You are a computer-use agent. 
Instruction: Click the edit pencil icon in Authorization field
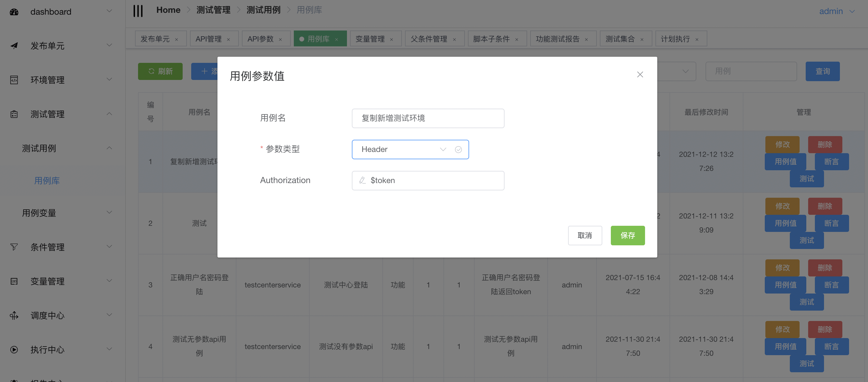[x=362, y=180]
